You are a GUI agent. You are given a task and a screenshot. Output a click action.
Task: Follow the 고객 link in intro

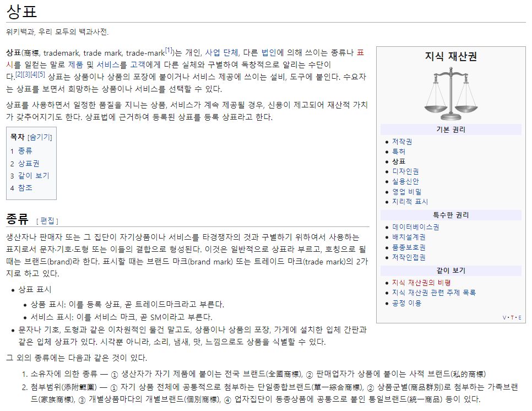coord(138,65)
